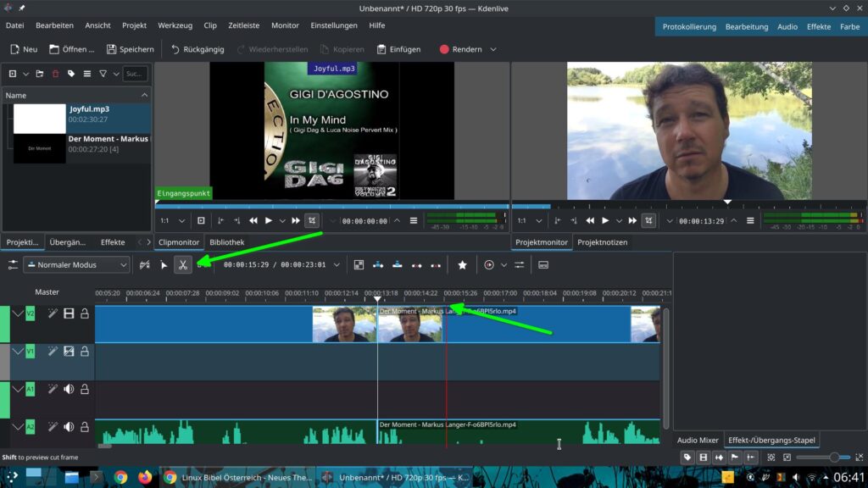Hide the V1 track video
The image size is (868, 488).
(x=69, y=352)
